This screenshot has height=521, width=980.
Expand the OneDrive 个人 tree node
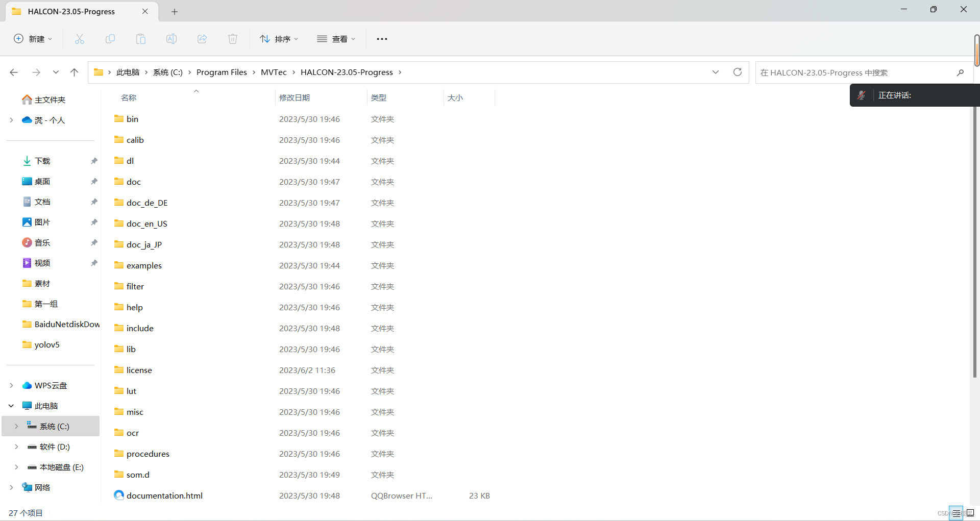coord(11,120)
